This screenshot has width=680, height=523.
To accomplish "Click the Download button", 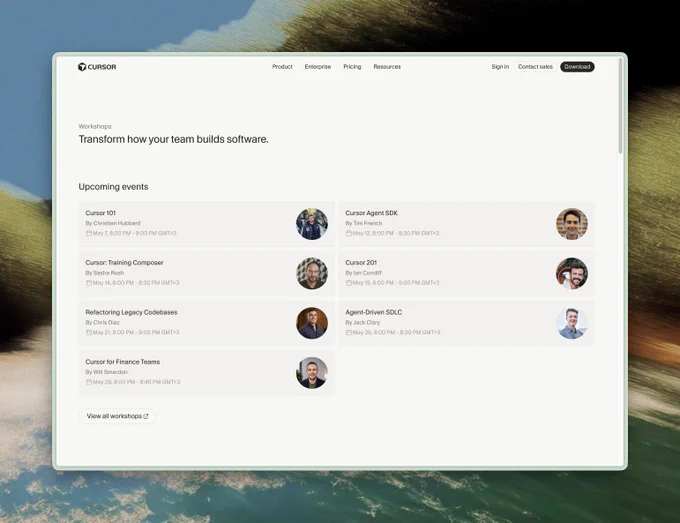I will [x=577, y=67].
